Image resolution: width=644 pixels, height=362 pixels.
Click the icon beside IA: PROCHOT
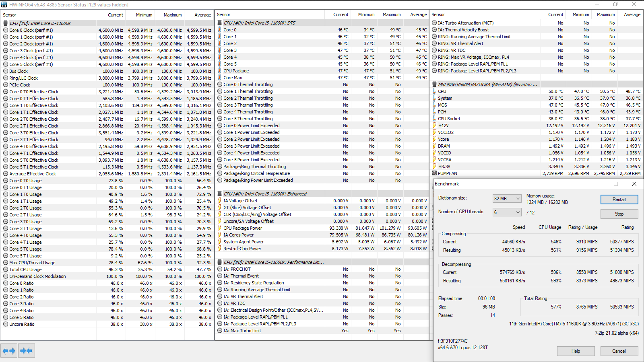[220, 269]
